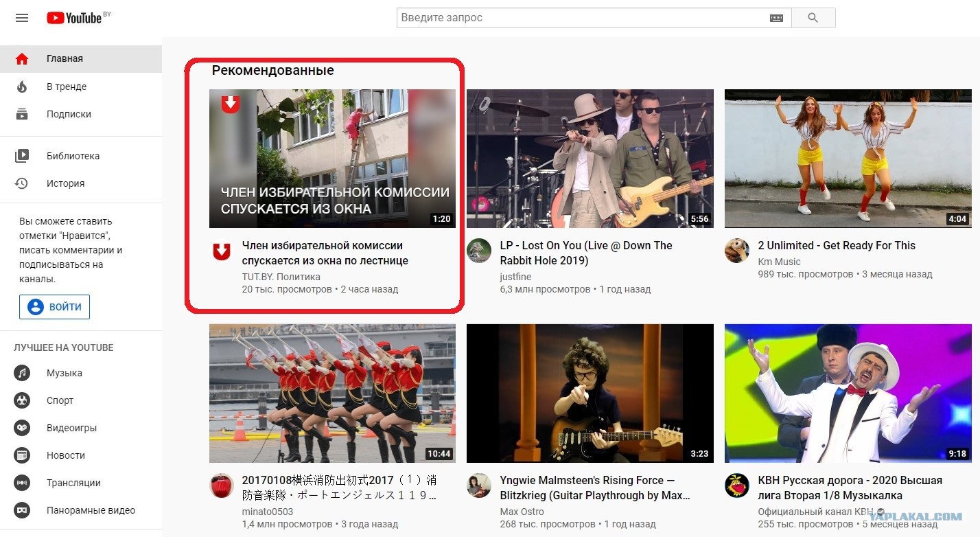
Task: Open '2 Unlimited - Get Ready For This' title
Action: (837, 245)
